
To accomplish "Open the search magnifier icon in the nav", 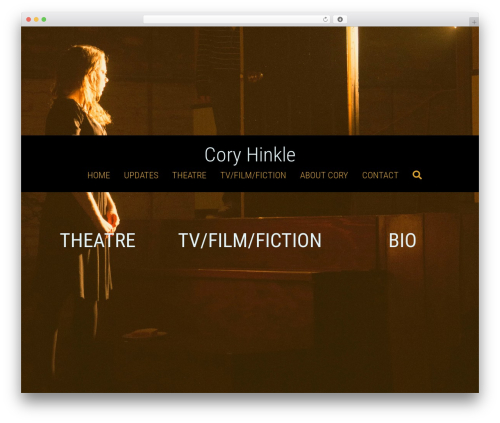I will pos(417,175).
